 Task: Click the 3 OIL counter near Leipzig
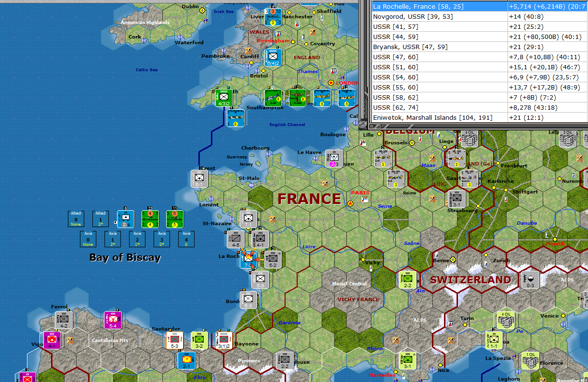(567, 139)
